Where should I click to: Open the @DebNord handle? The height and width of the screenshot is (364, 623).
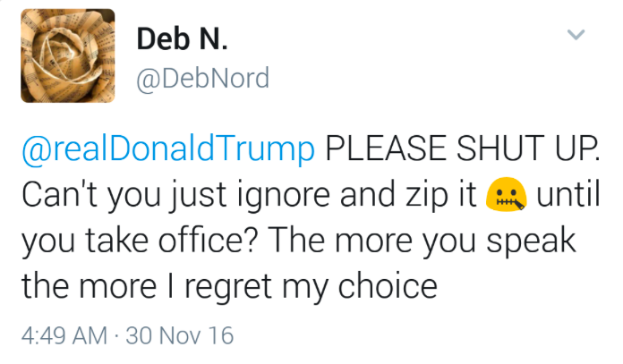(203, 80)
